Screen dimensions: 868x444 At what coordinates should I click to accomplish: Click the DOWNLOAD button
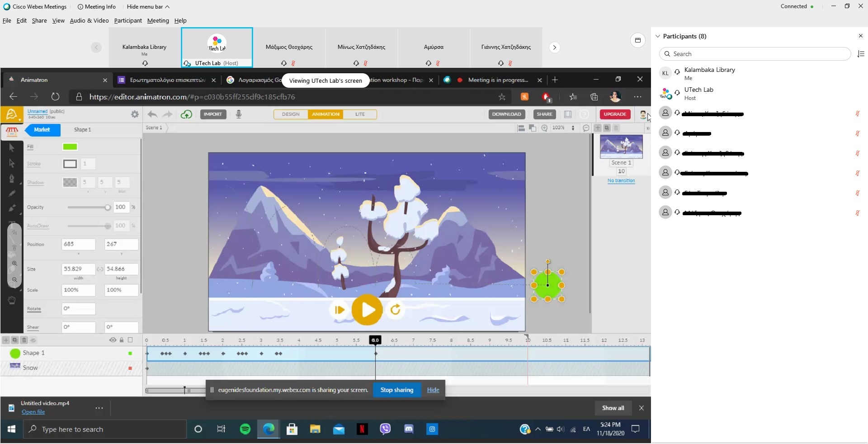point(507,114)
